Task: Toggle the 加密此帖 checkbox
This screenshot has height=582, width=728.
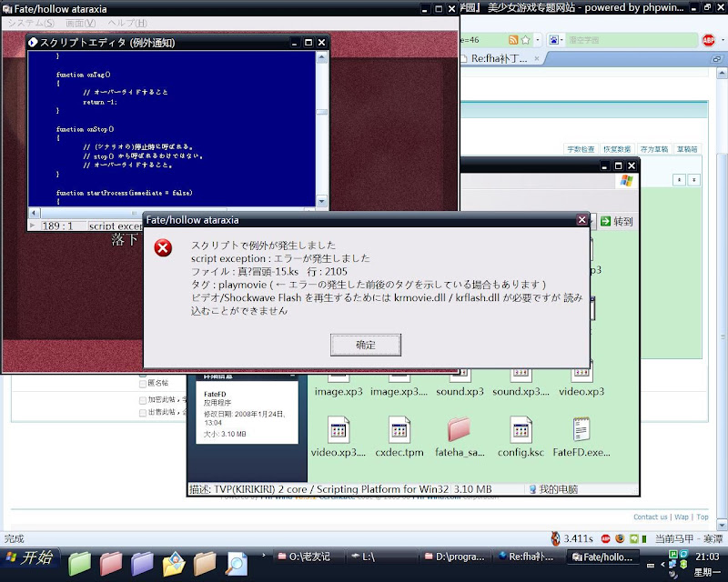Action: (x=143, y=400)
